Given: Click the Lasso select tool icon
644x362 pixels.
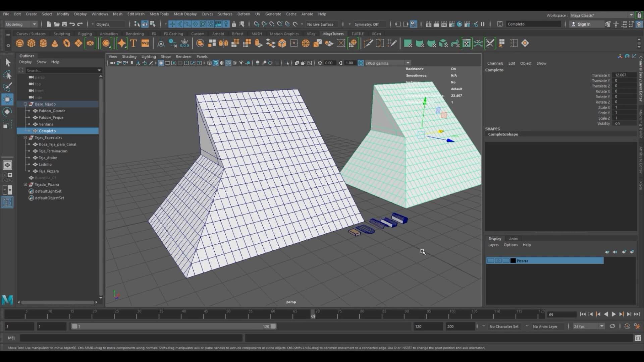Looking at the screenshot, I should (7, 75).
